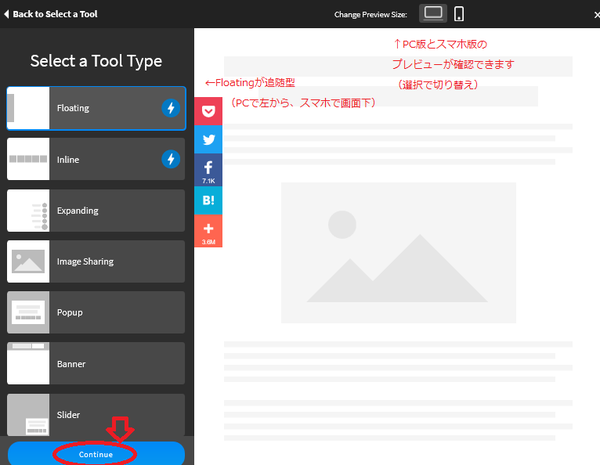The image size is (600, 465).
Task: Click the Image Sharing thumbnail
Action: 28,261
